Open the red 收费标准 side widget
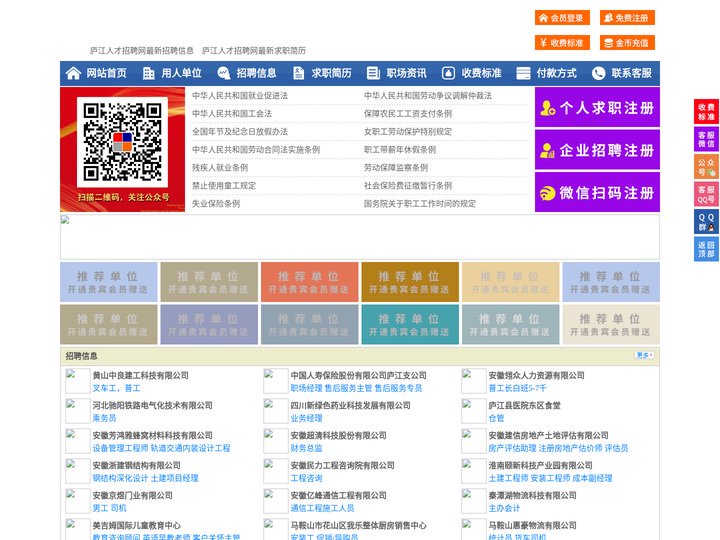 click(x=706, y=111)
